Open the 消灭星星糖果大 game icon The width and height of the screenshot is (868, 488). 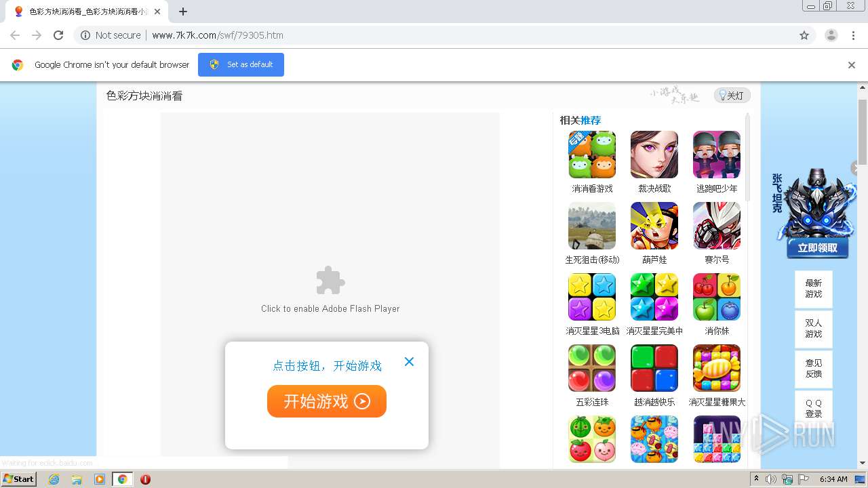[717, 368]
